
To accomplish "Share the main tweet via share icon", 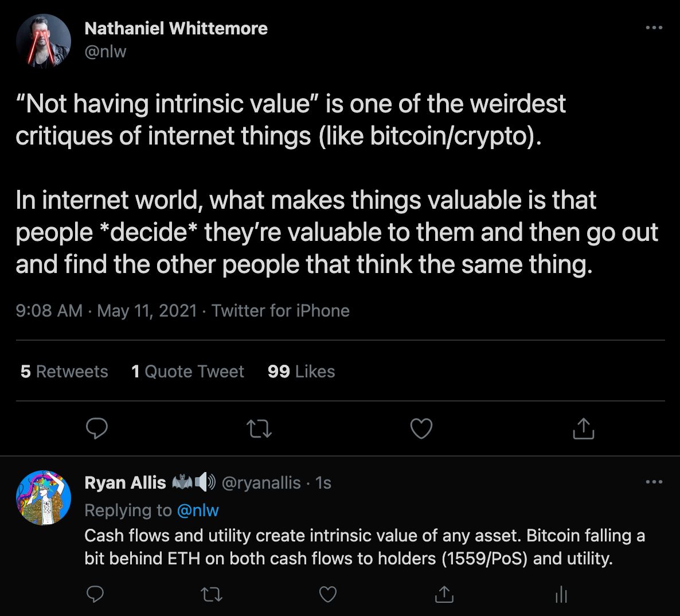I will click(x=583, y=428).
